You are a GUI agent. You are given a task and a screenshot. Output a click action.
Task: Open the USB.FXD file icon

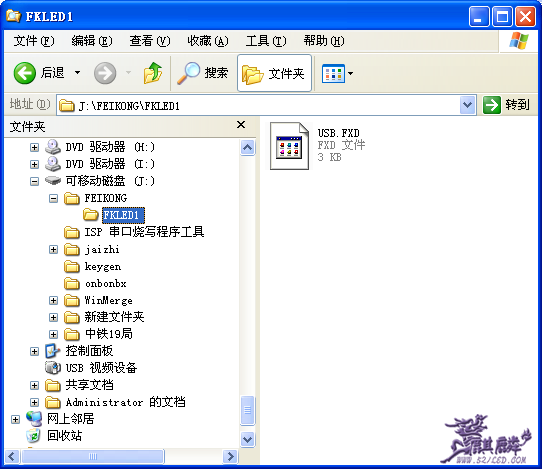click(x=289, y=146)
